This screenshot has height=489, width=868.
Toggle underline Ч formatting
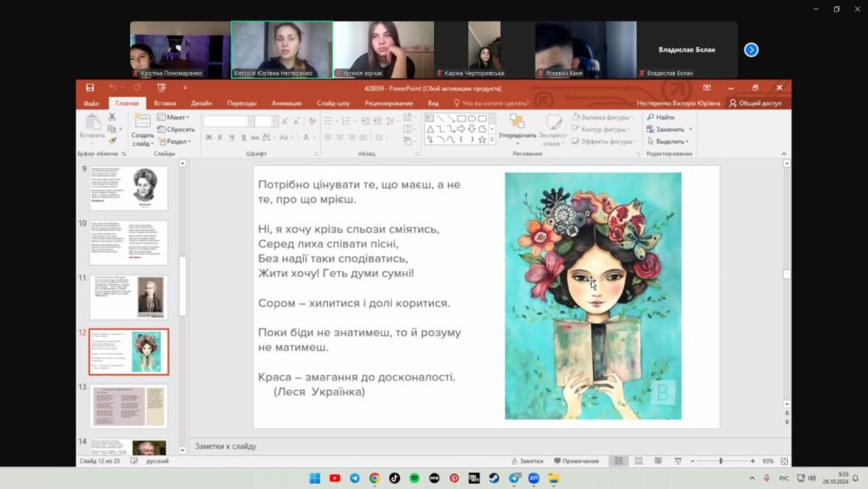pyautogui.click(x=232, y=136)
